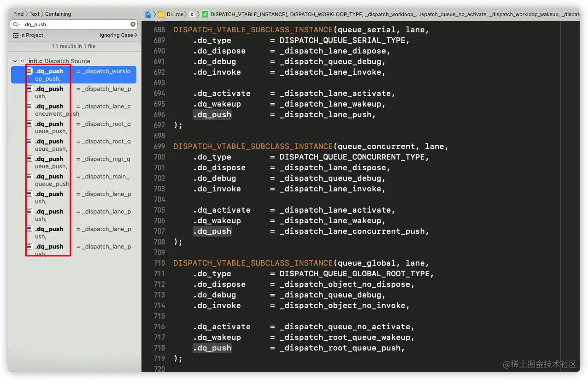Click _dispatch_queue_no_activate on line 716
Image resolution: width=588 pixels, height=380 pixels.
coord(345,327)
